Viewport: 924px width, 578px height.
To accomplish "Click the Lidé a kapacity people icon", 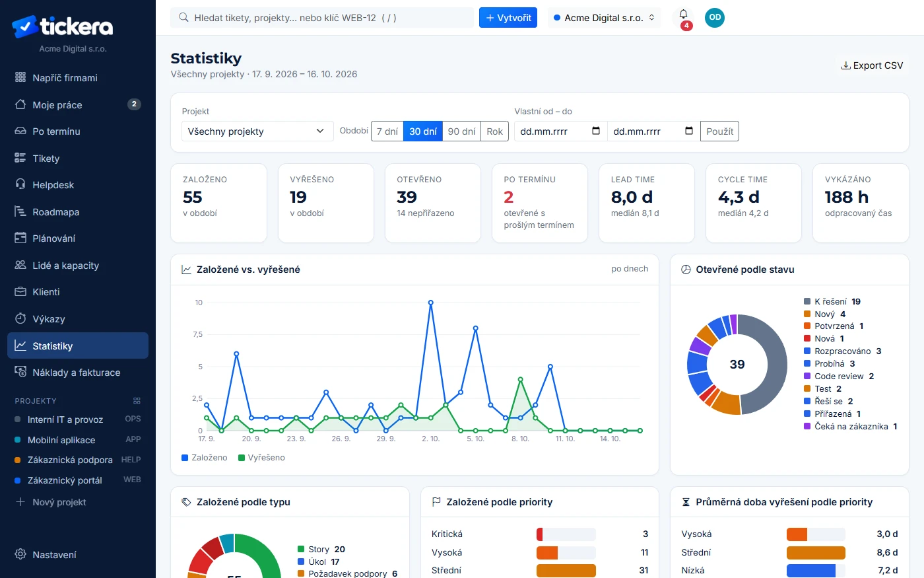I will click(x=20, y=265).
